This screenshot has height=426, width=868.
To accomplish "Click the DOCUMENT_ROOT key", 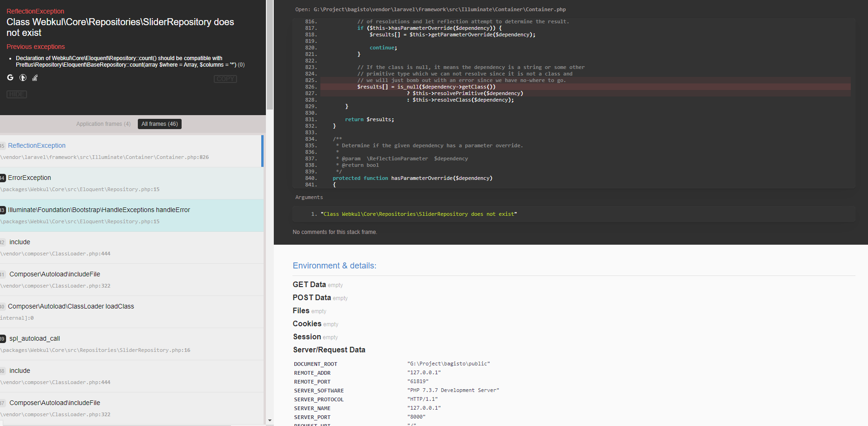I will [x=315, y=364].
